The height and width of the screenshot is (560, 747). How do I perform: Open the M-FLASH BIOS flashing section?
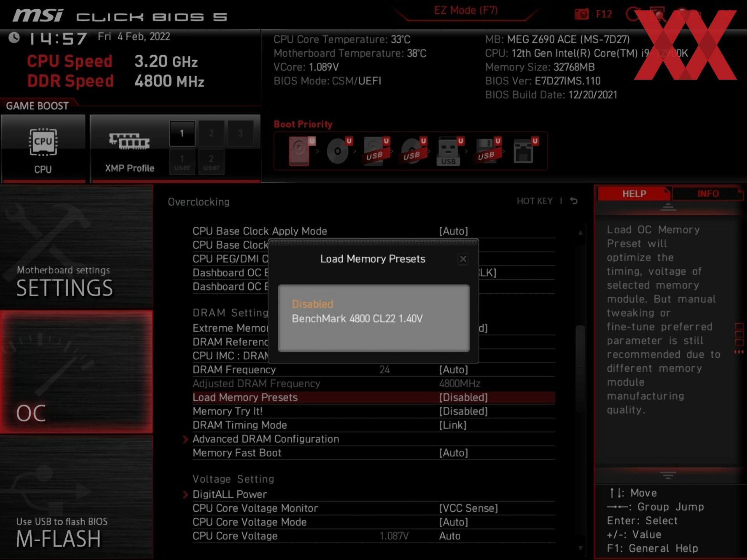pyautogui.click(x=76, y=497)
